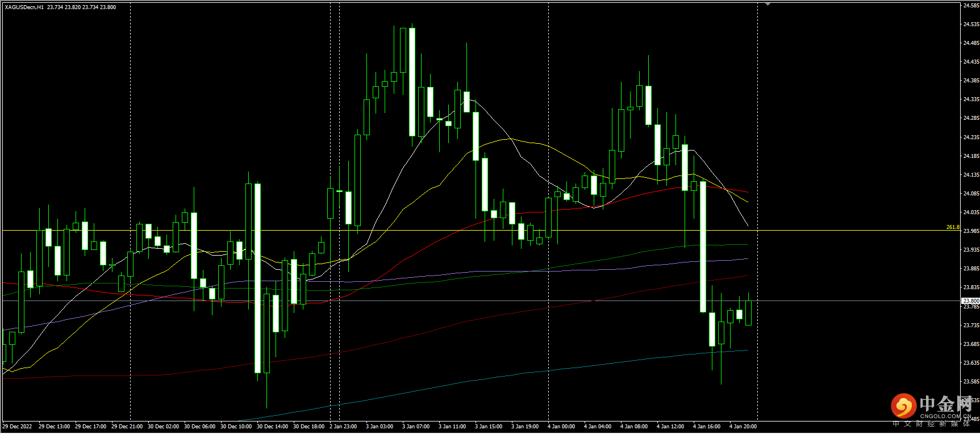Click the 23.985 price scale label
This screenshot has height=434, width=980.
click(x=971, y=231)
